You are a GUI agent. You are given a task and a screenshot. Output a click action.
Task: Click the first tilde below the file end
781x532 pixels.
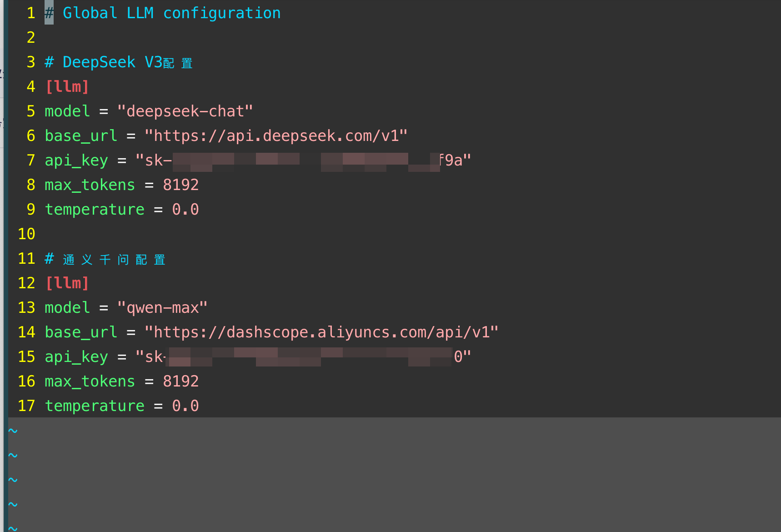click(13, 430)
